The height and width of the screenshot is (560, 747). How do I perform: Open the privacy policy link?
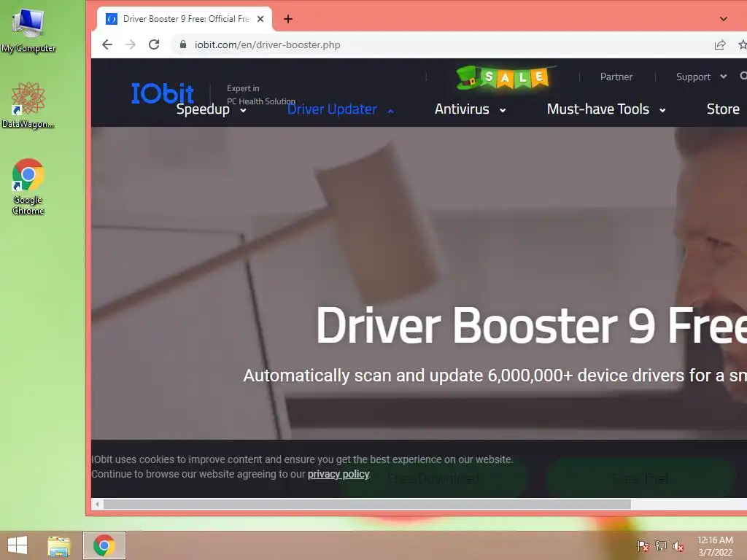[338, 474]
